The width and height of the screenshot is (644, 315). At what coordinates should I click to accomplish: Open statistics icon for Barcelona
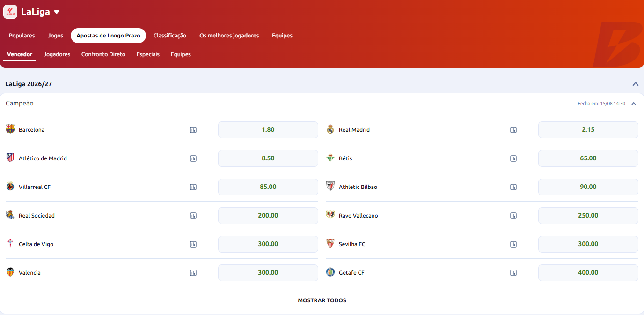(193, 130)
